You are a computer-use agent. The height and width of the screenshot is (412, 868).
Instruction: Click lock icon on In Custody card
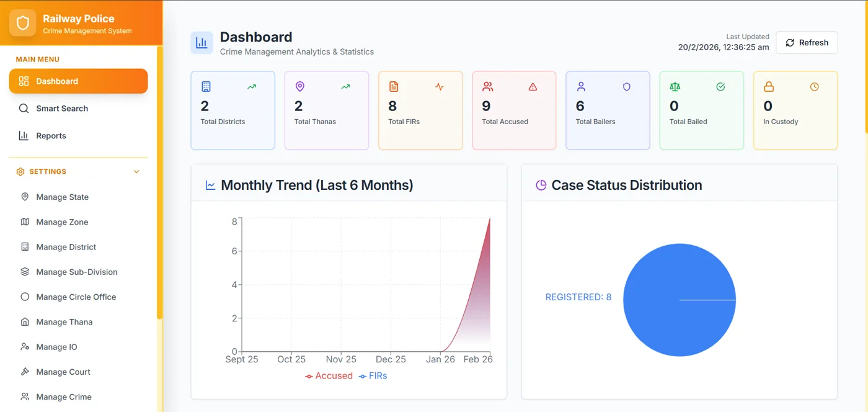[x=769, y=87]
